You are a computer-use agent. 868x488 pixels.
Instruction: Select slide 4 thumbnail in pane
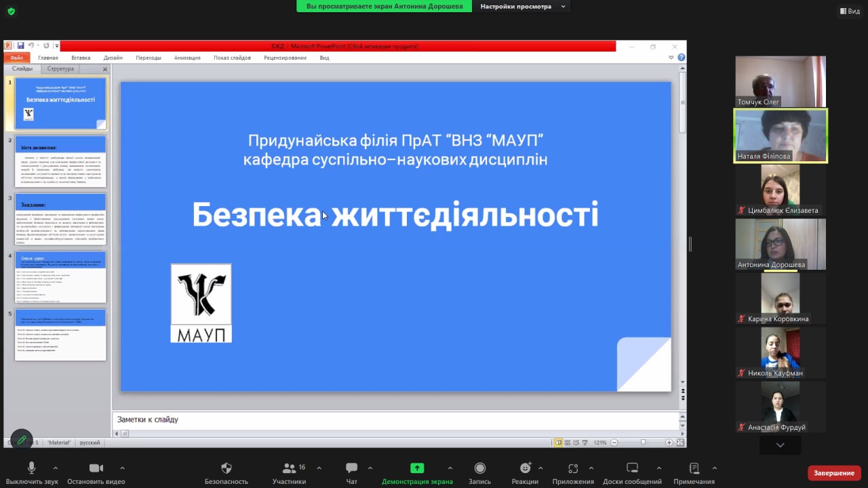60,277
